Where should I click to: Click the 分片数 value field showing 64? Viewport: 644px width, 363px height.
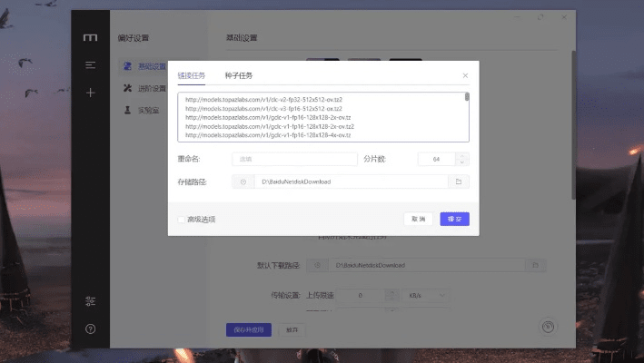(436, 159)
